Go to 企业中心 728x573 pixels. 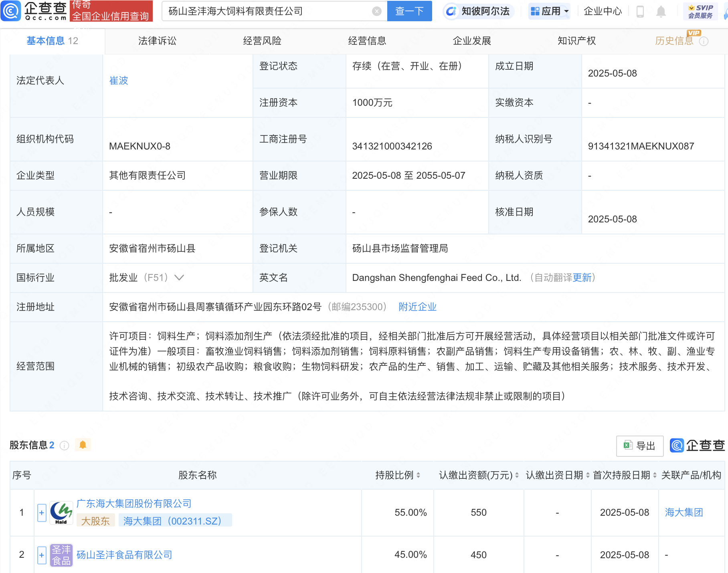coord(603,11)
